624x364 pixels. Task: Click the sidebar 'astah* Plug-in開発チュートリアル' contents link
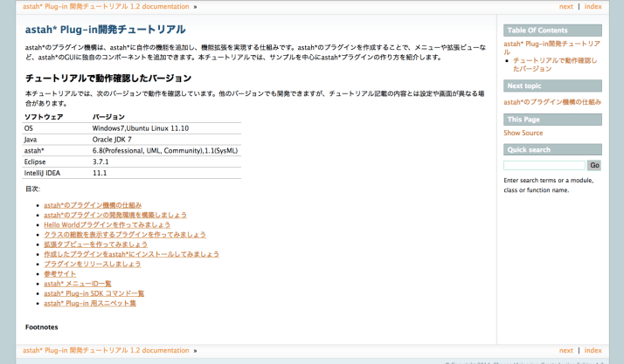pos(551,48)
